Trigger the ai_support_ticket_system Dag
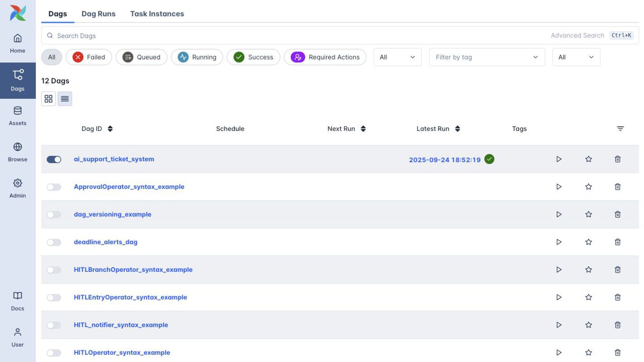 click(x=559, y=159)
